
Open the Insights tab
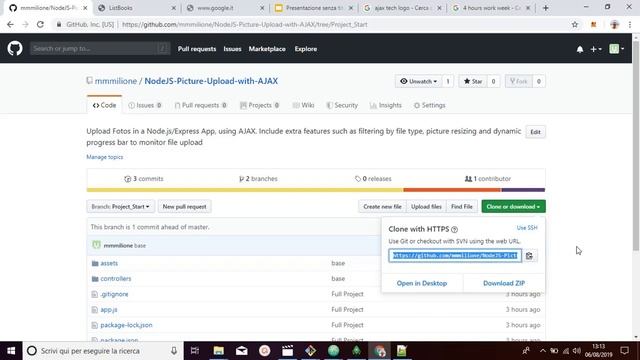point(386,105)
